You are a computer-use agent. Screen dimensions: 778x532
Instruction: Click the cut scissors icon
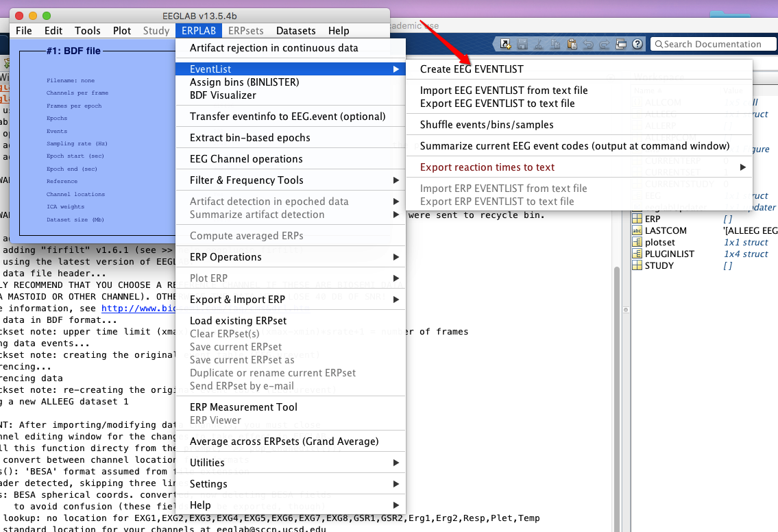538,44
